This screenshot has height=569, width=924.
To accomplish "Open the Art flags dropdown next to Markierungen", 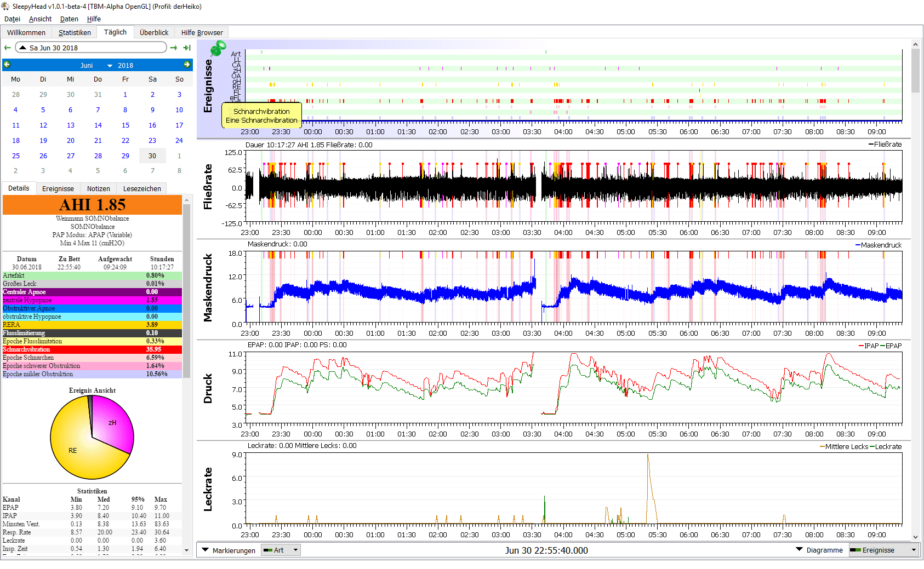I will pos(295,550).
